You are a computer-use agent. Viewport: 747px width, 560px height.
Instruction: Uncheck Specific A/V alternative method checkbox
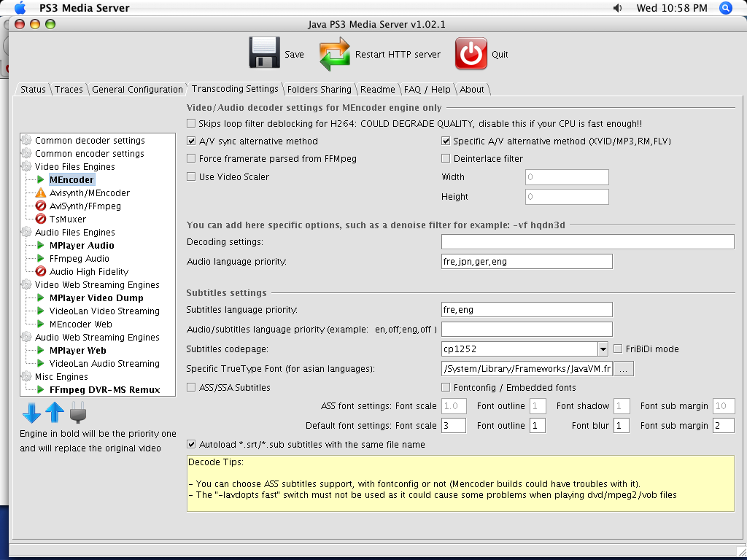[446, 141]
